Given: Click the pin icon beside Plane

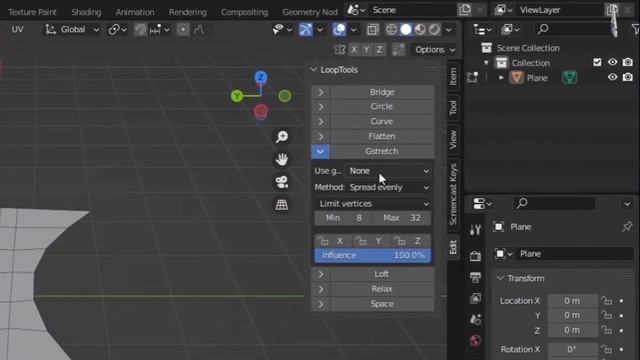Looking at the screenshot, I should [x=627, y=227].
